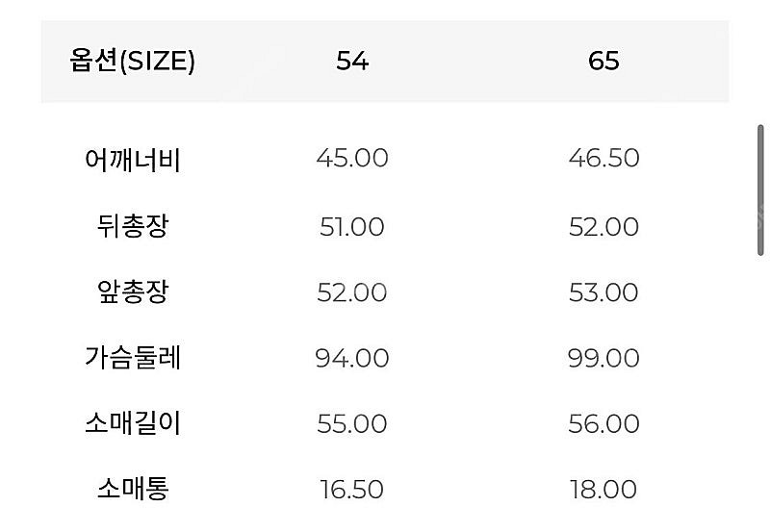The height and width of the screenshot is (532, 770).
Task: Click the 소매길이 row label
Action: [133, 422]
